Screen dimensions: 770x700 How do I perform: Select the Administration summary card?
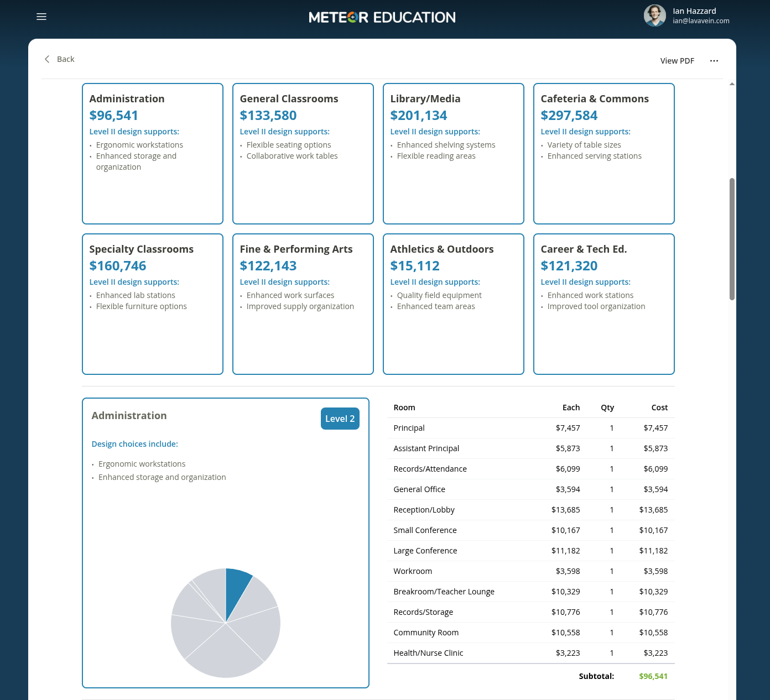click(x=153, y=154)
